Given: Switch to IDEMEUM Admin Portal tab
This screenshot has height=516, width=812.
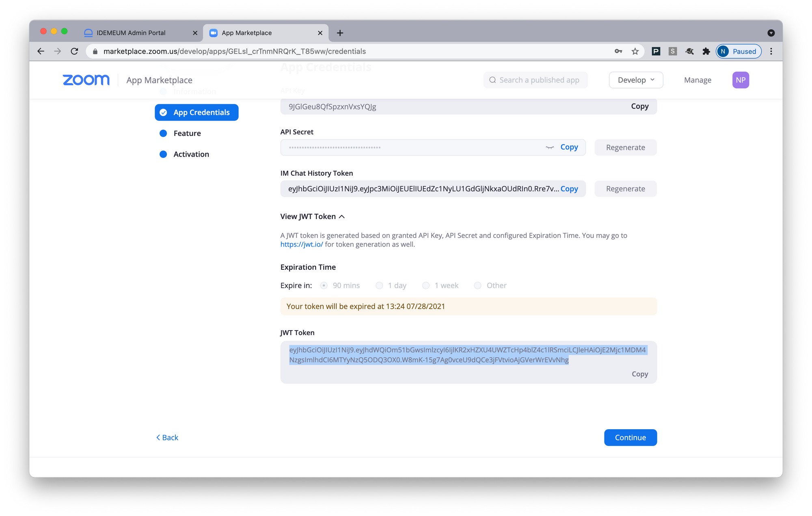Looking at the screenshot, I should (140, 33).
